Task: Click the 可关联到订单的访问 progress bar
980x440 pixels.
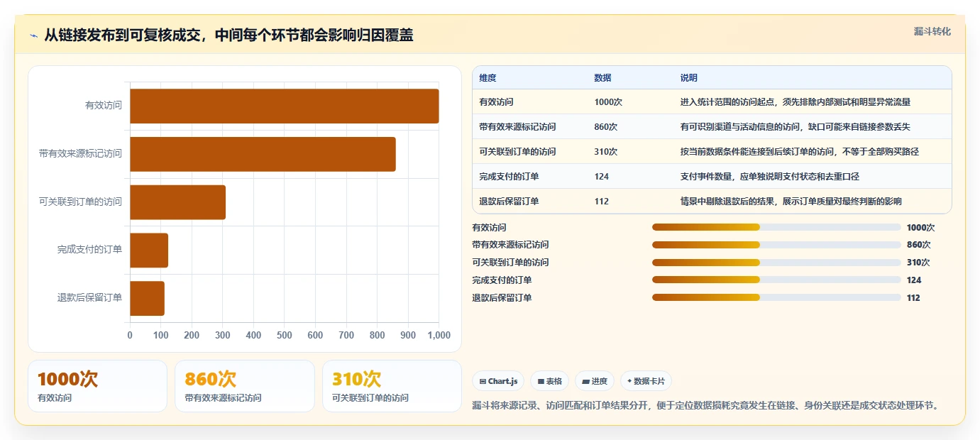Action: (776, 262)
